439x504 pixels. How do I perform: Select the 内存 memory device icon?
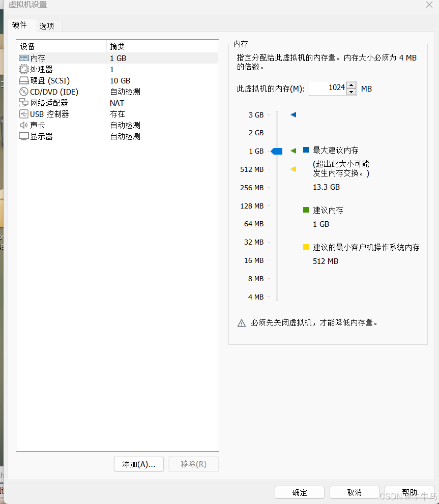coord(24,57)
